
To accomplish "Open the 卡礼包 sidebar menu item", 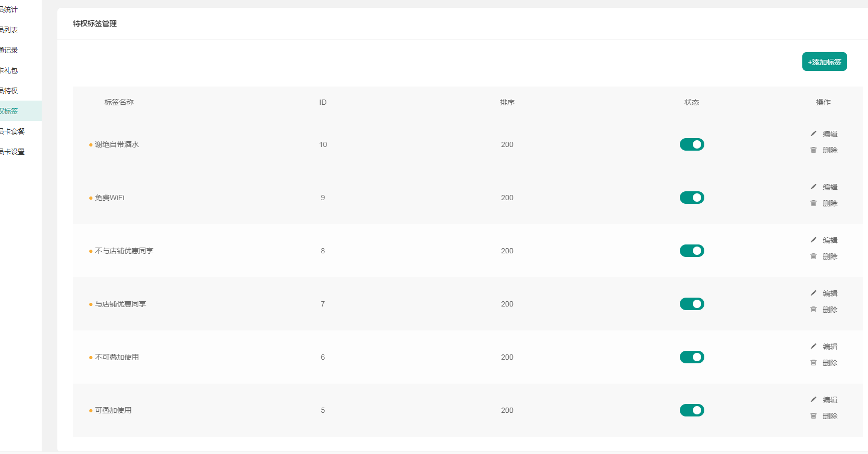I will click(x=9, y=70).
